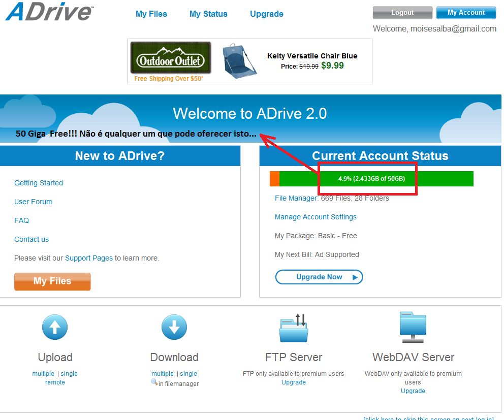Click the magnifier icon next to filemanager
The width and height of the screenshot is (504, 420).
tap(154, 382)
